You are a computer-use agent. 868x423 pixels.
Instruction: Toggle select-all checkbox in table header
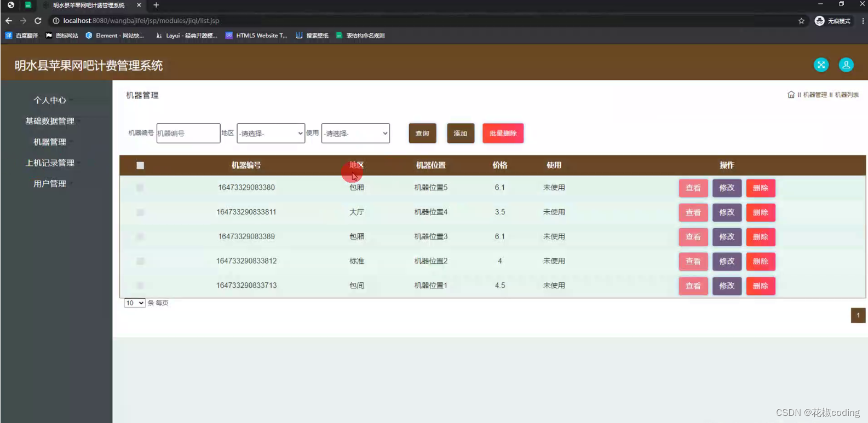[x=140, y=165]
